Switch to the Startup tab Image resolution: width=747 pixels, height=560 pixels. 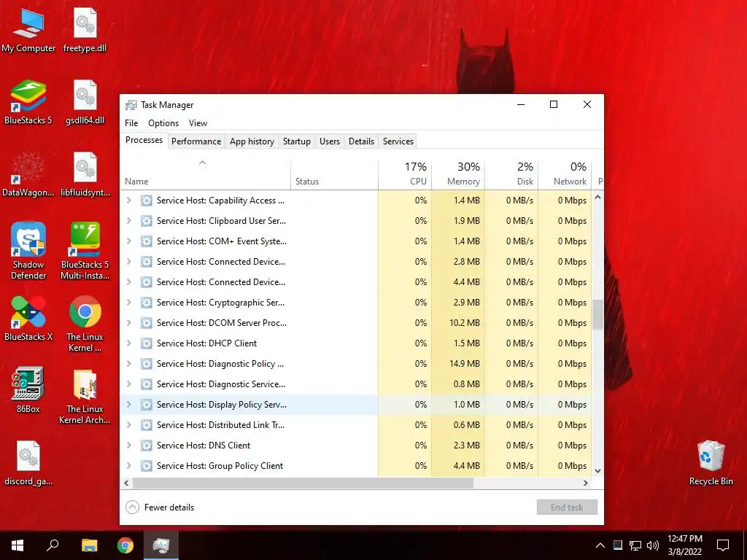[296, 141]
